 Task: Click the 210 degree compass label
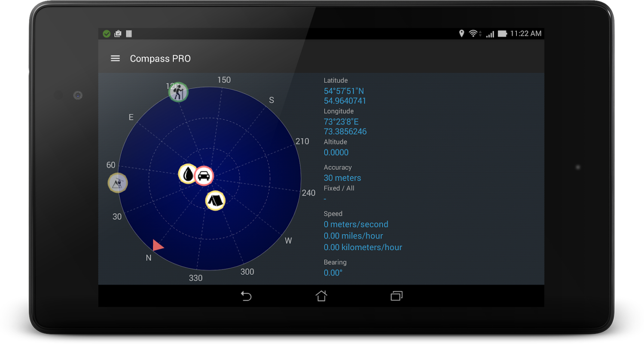pyautogui.click(x=302, y=141)
